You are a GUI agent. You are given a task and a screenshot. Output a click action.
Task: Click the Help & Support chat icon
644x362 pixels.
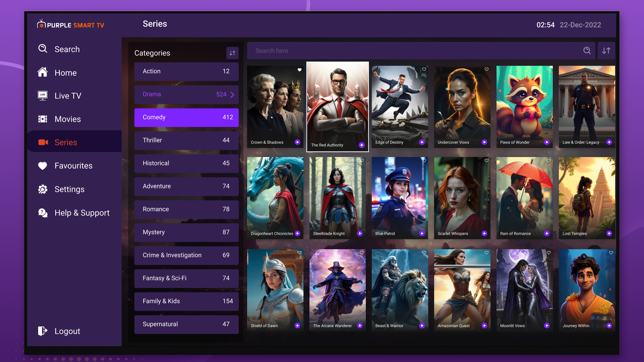pyautogui.click(x=43, y=213)
